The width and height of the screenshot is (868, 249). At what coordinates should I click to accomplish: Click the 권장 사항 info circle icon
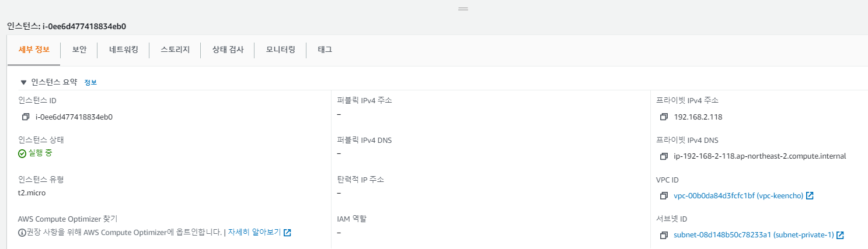(22, 233)
